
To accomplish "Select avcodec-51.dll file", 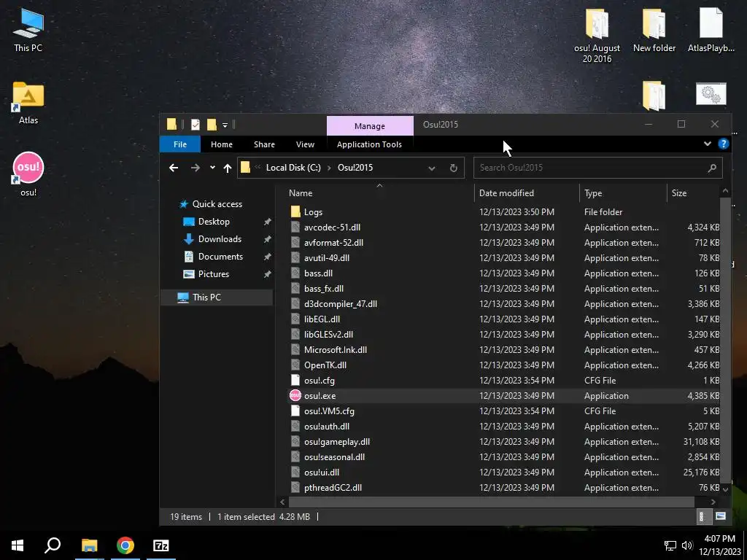I will [332, 227].
